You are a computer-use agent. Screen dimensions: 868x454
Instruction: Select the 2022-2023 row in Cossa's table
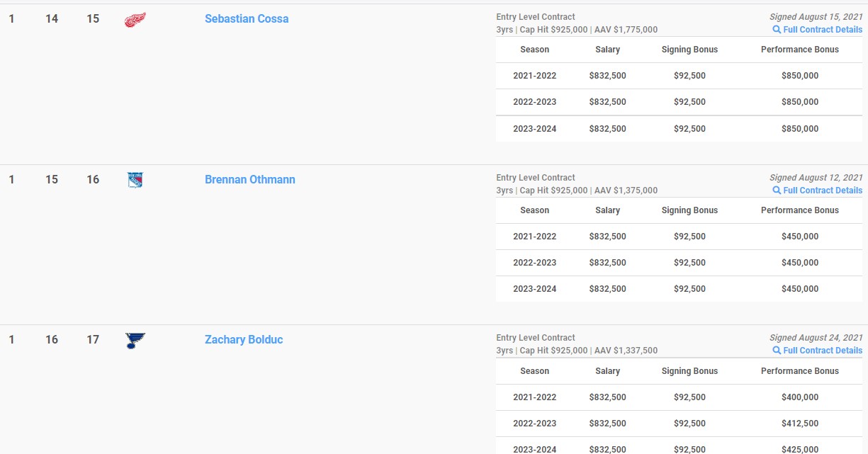click(x=534, y=102)
